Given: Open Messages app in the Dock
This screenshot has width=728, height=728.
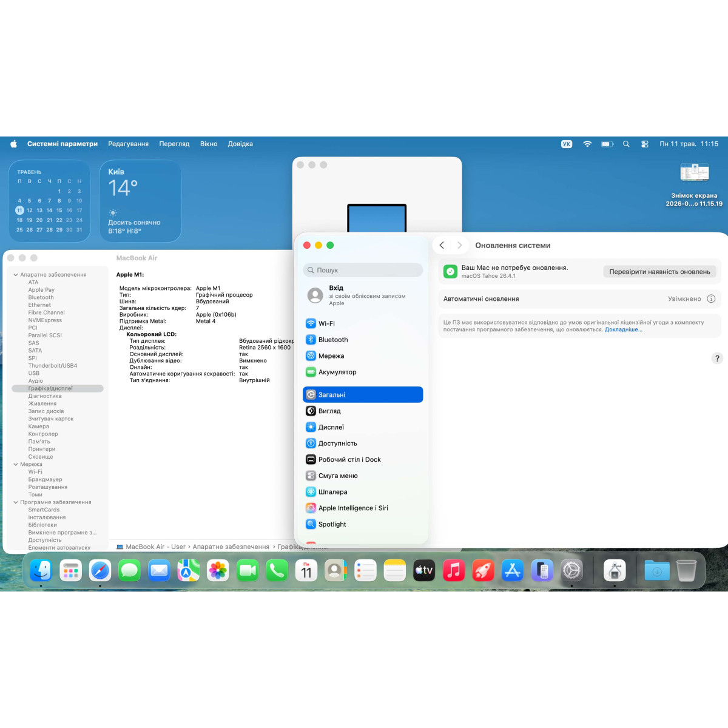Looking at the screenshot, I should coord(130,570).
